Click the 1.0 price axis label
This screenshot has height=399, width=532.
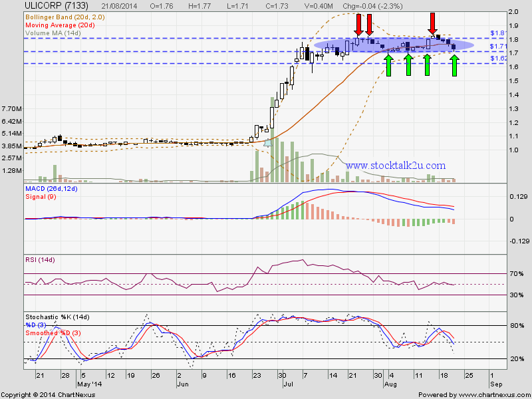(x=513, y=150)
